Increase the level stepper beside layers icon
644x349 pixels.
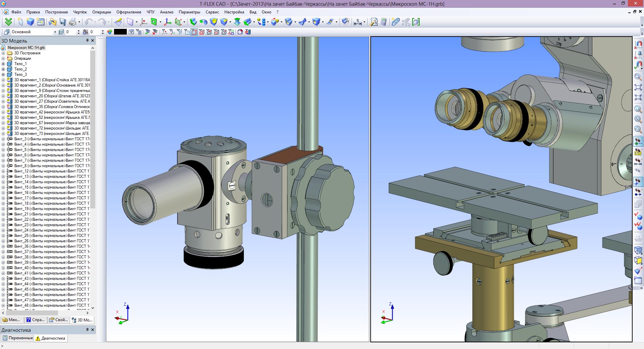pos(78,31)
